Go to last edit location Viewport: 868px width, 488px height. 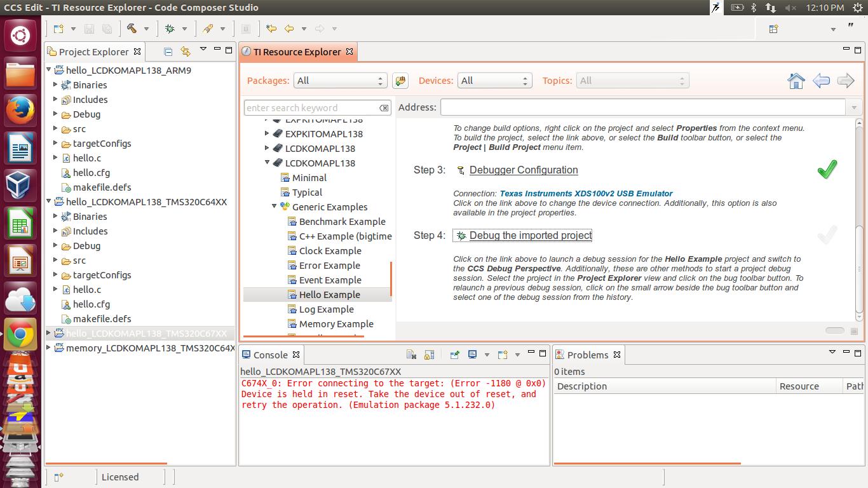pos(271,29)
